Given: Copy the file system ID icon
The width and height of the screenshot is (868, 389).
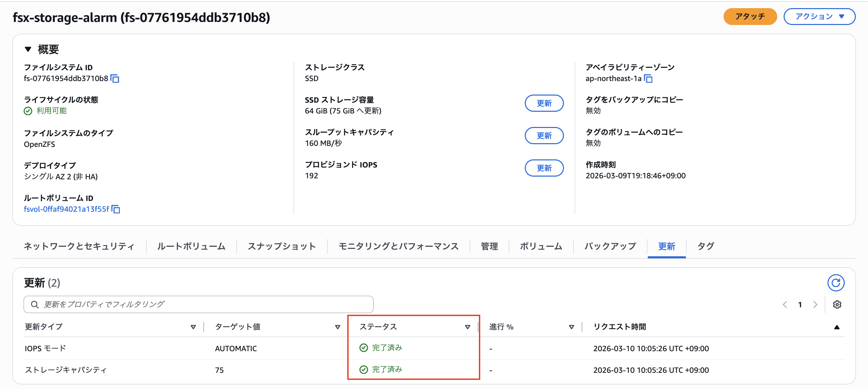Looking at the screenshot, I should (115, 79).
